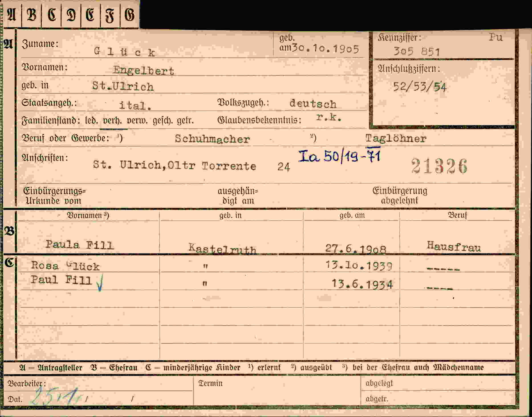Click the stamped number '21326'

439,166
